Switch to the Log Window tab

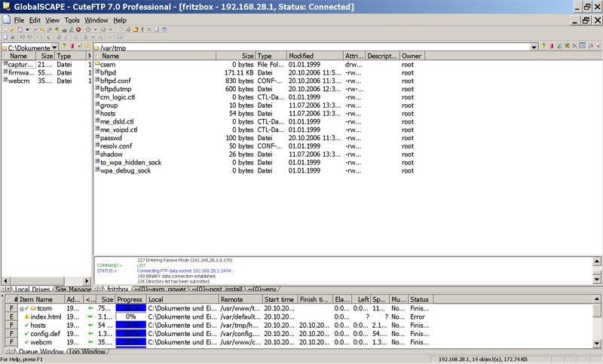87,351
